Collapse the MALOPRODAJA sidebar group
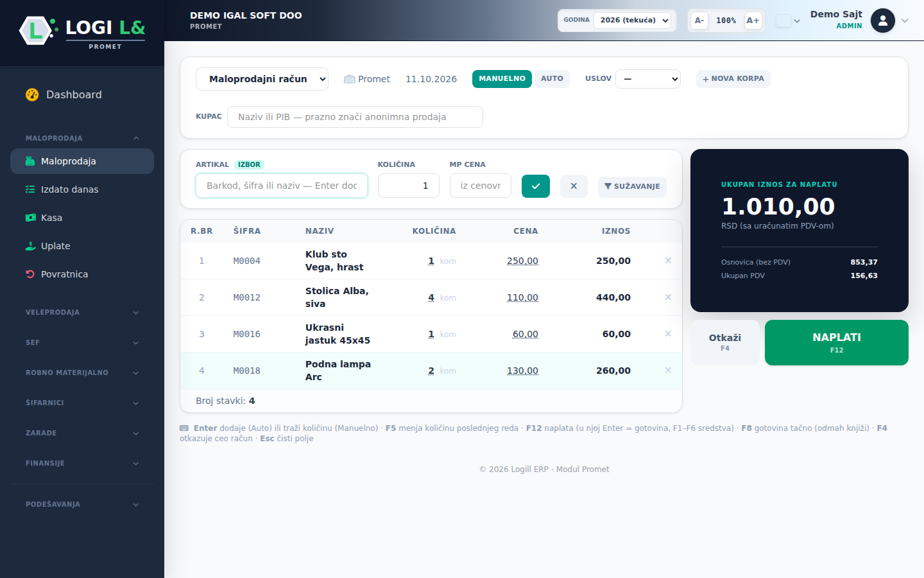Viewport: 924px width, 578px height. pos(82,138)
